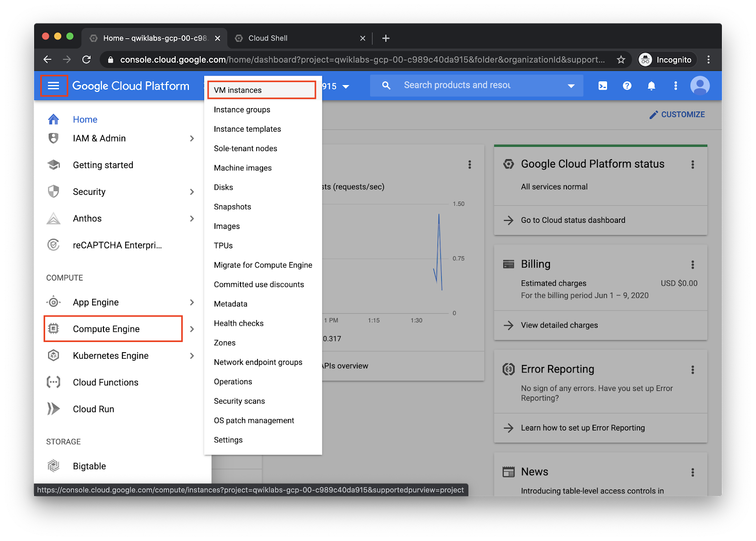Open Settings in Compute Engine submenu
756x541 pixels.
tap(228, 440)
